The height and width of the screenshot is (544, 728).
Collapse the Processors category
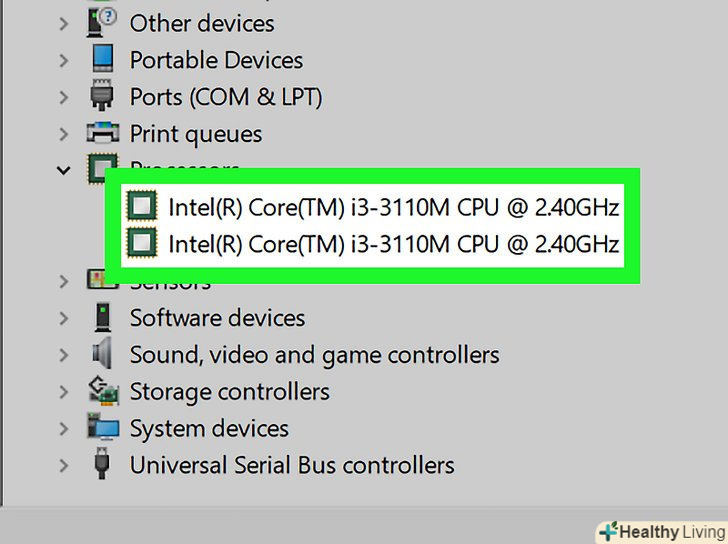(x=64, y=171)
